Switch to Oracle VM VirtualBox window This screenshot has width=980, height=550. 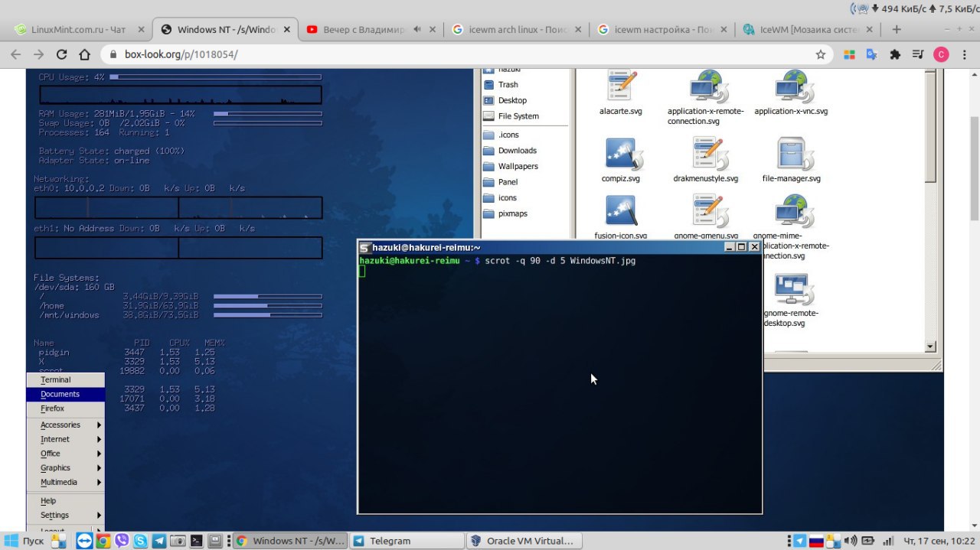click(x=524, y=541)
